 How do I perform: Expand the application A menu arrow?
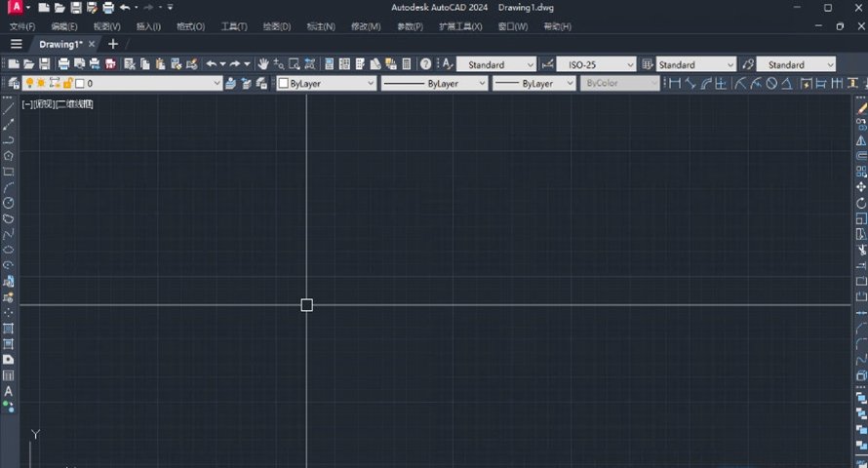(28, 7)
